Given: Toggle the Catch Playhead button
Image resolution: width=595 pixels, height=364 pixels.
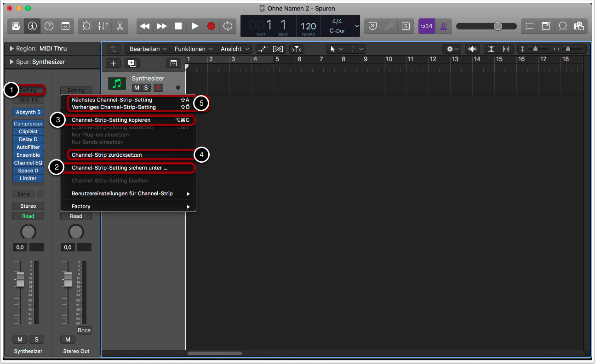Looking at the screenshot, I should click(x=297, y=49).
